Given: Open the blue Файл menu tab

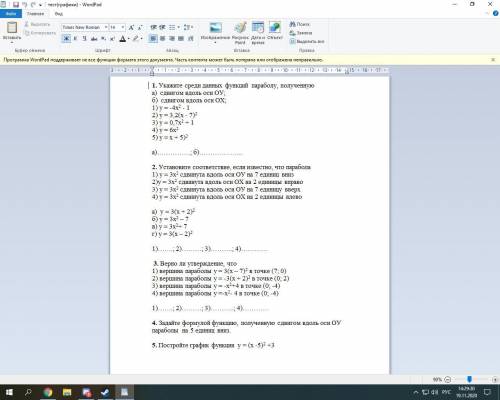Looking at the screenshot, I should click(x=11, y=14).
